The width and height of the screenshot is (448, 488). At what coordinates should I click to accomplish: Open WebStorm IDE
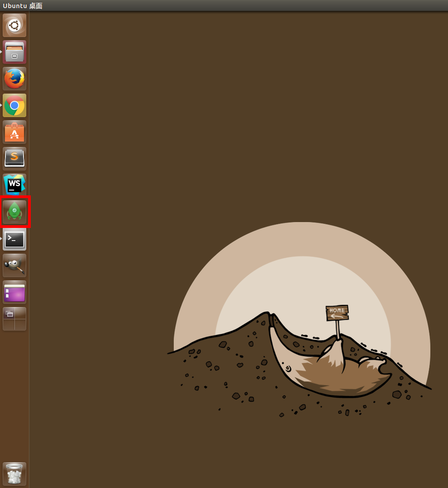14,185
